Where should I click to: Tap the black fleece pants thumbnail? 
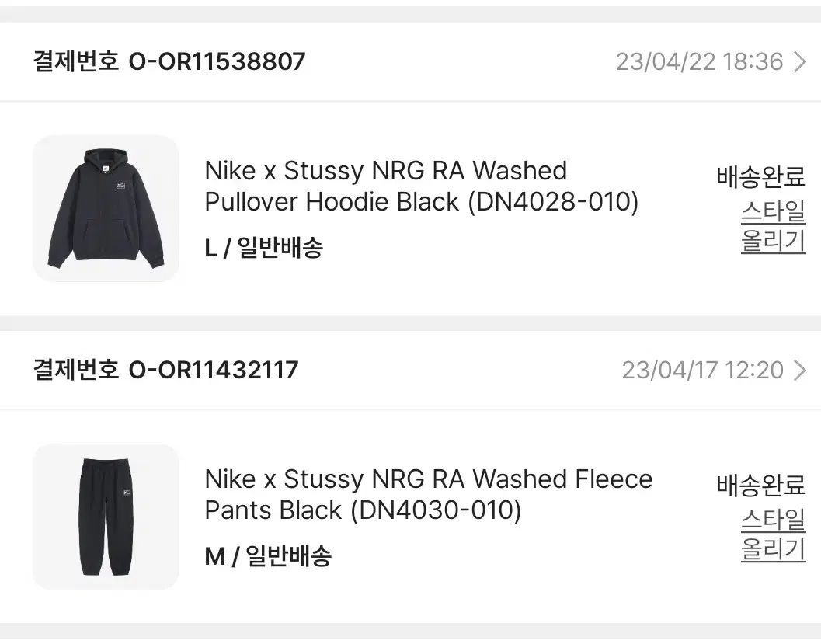click(x=106, y=517)
